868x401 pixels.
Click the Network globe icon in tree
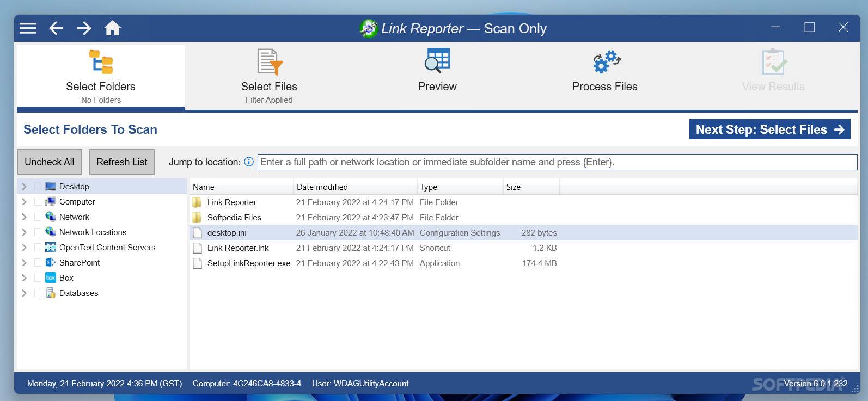(51, 217)
